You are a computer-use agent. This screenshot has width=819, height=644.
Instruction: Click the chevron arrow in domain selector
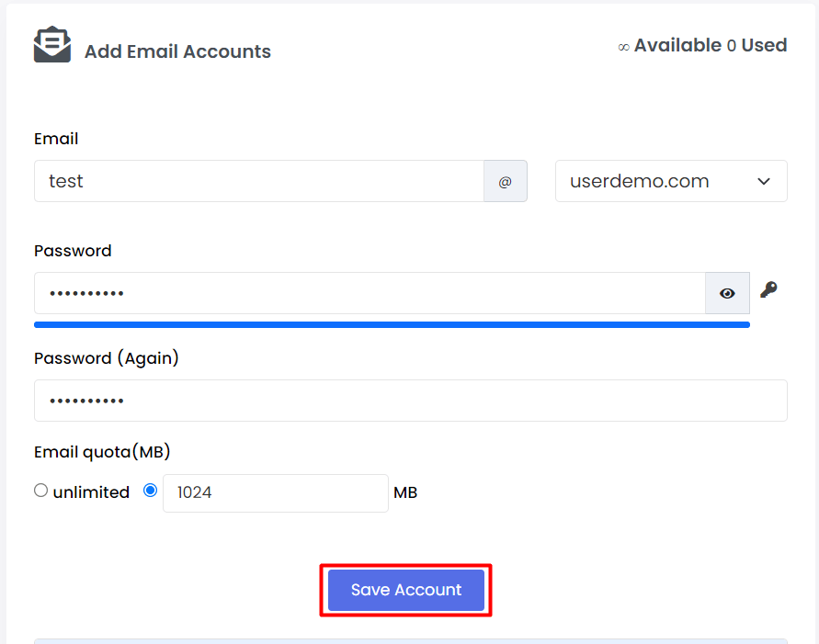coord(764,182)
